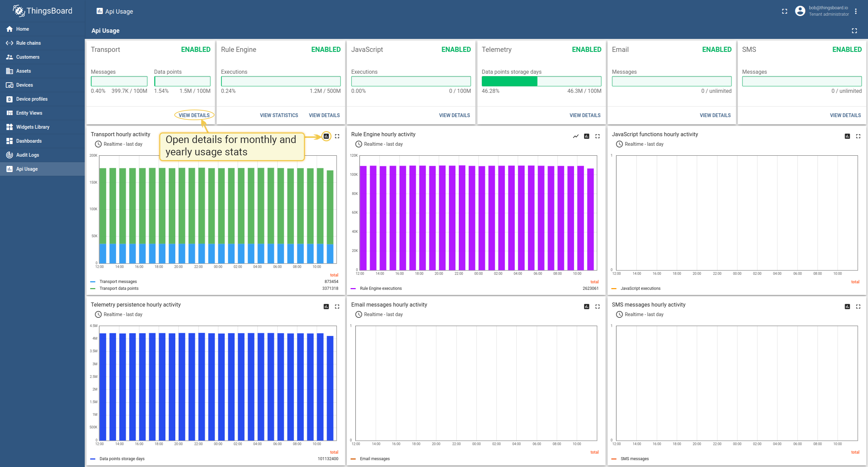This screenshot has width=868, height=467.
Task: Open the Home sidebar item
Action: coord(42,29)
